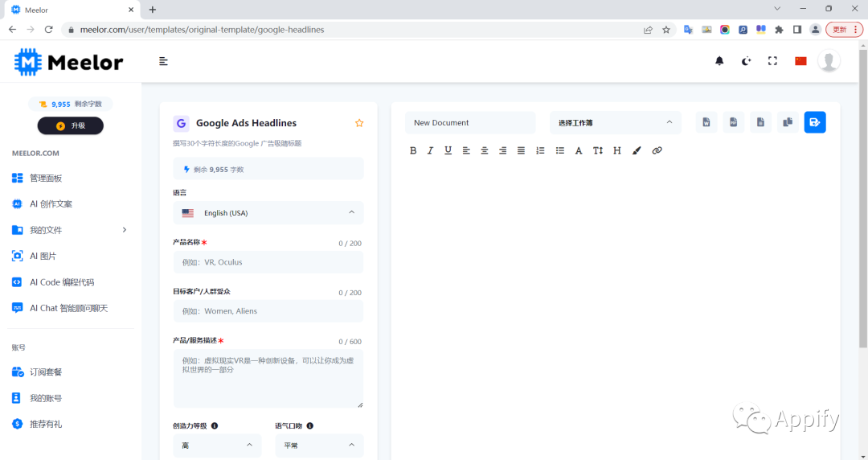This screenshot has height=460, width=868.
Task: Share page from address bar
Action: pos(648,30)
